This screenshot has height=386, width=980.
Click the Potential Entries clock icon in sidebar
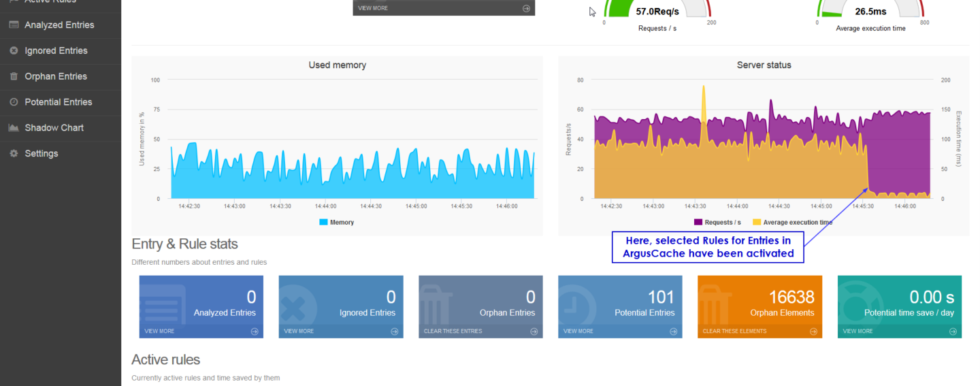[x=13, y=102]
